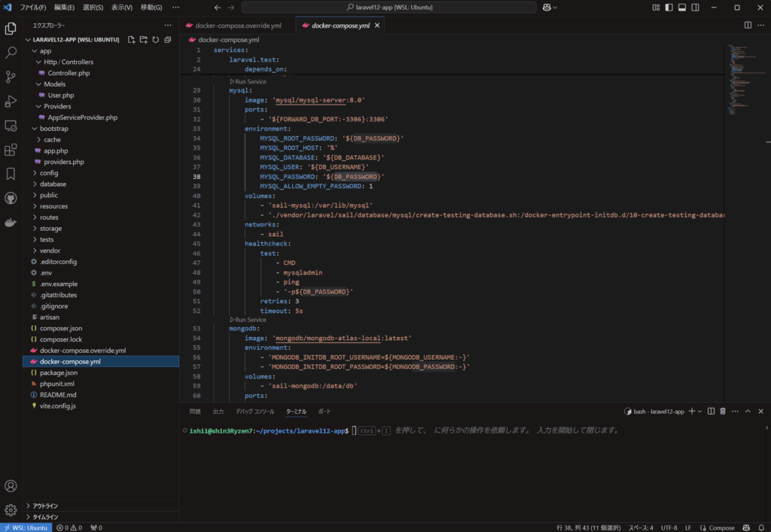Open Remote Explorer view

point(11,126)
